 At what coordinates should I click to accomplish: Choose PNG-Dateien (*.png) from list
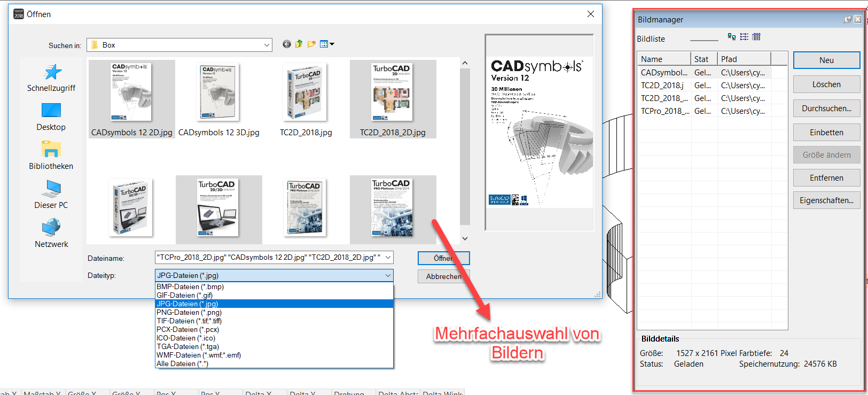pos(189,312)
